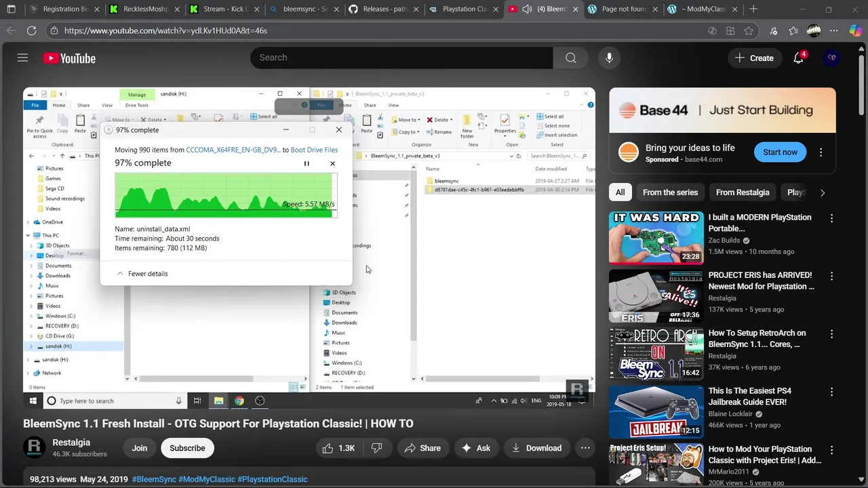Start voice search with the microphone
Viewport: 868px width, 488px height.
pyautogui.click(x=609, y=58)
